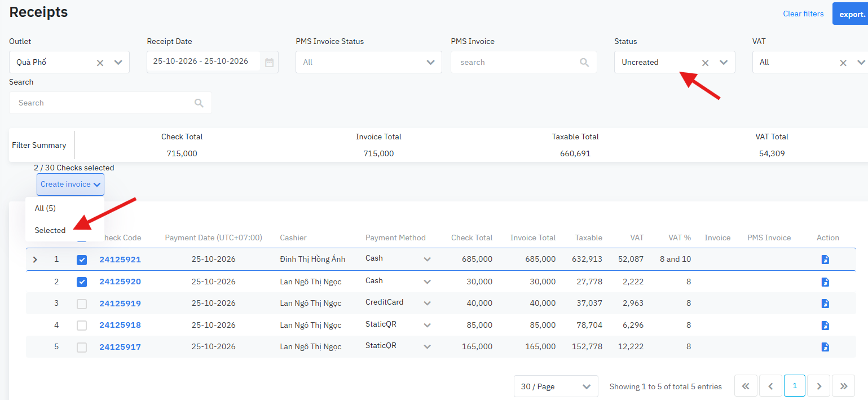Viewport: 868px width, 400px height.
Task: Open invoice action icon for check 24125919
Action: (x=825, y=304)
